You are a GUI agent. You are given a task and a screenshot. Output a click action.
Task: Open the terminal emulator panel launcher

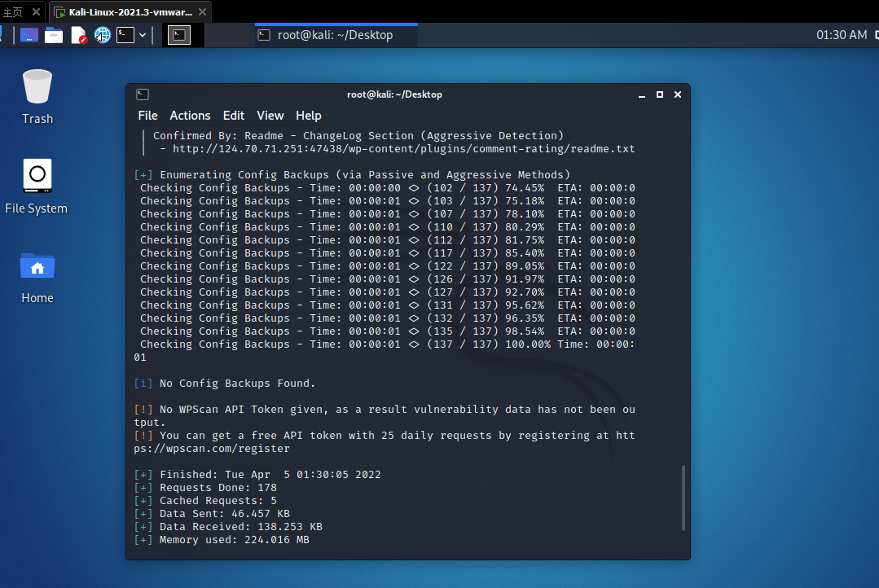[125, 35]
